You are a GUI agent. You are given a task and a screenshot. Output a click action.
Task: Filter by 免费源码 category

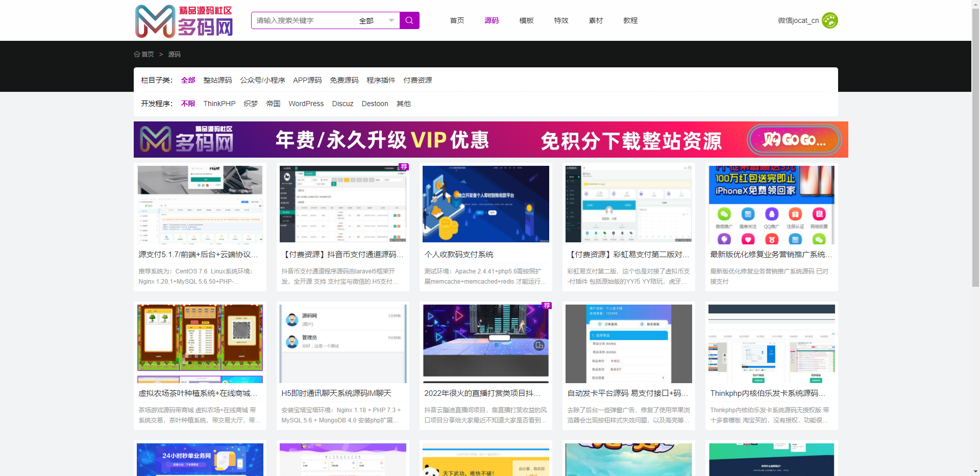click(x=344, y=80)
